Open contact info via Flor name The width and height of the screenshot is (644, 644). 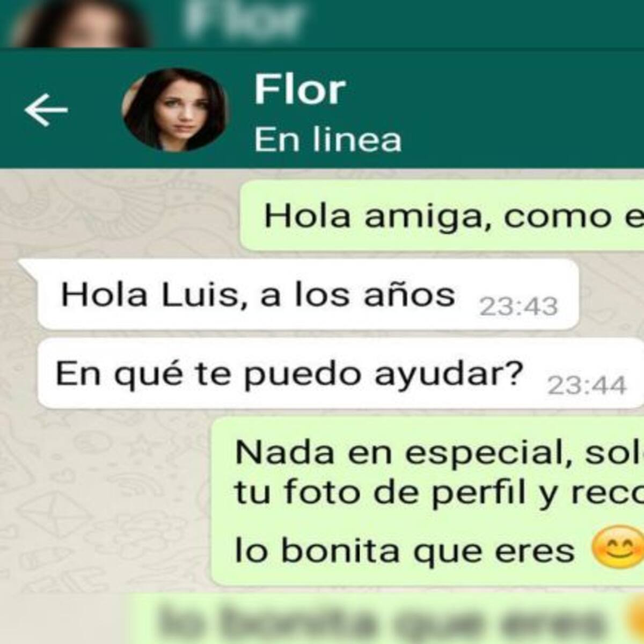[x=299, y=89]
